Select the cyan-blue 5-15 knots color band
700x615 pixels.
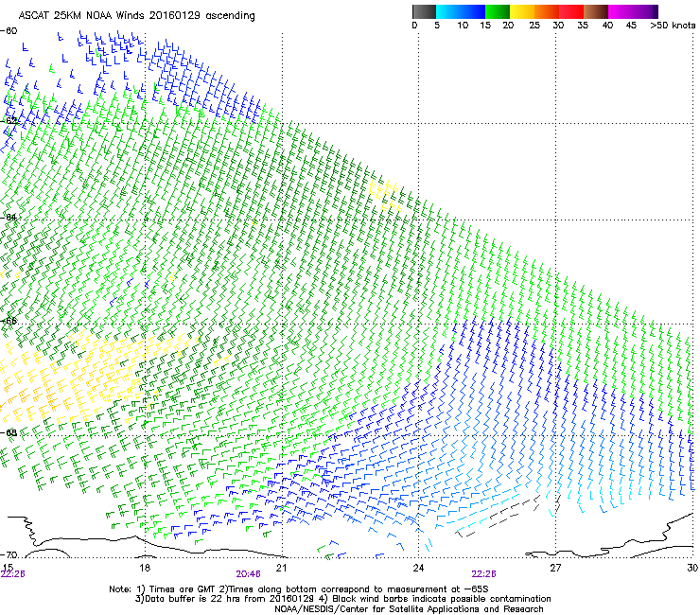[x=461, y=11]
